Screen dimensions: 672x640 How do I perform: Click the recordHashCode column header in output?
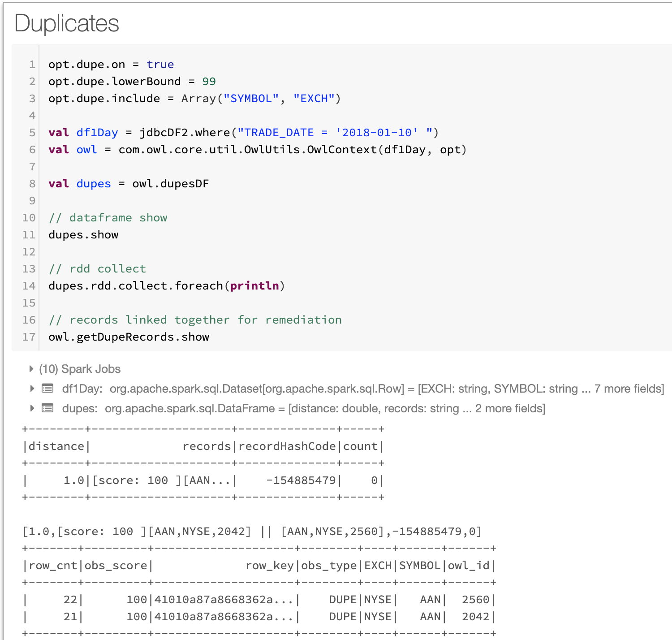coord(287,446)
